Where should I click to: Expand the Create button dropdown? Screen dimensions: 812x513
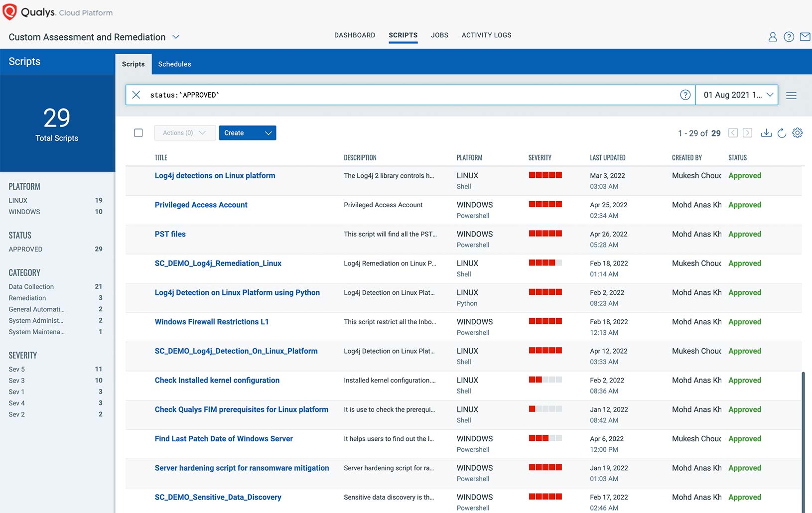[x=268, y=133]
